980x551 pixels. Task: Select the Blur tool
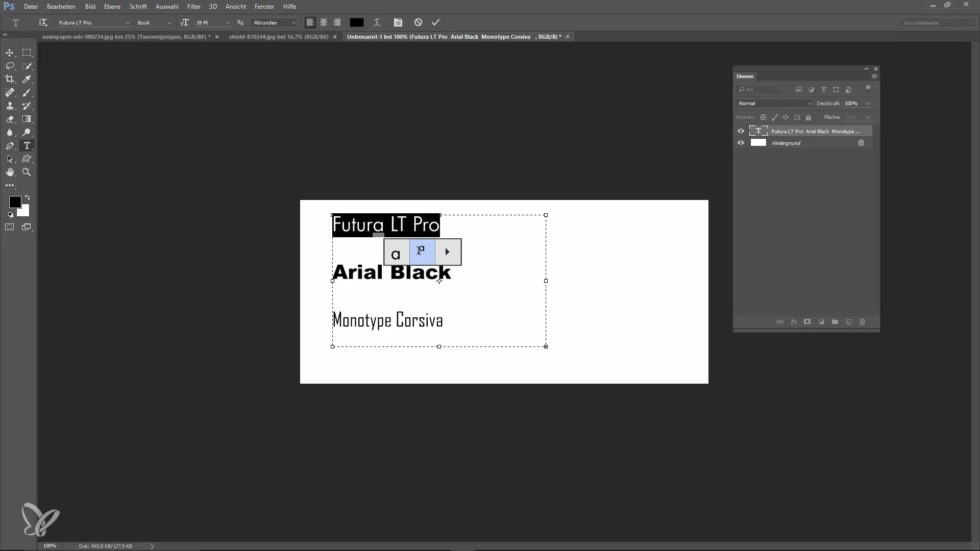pos(10,132)
